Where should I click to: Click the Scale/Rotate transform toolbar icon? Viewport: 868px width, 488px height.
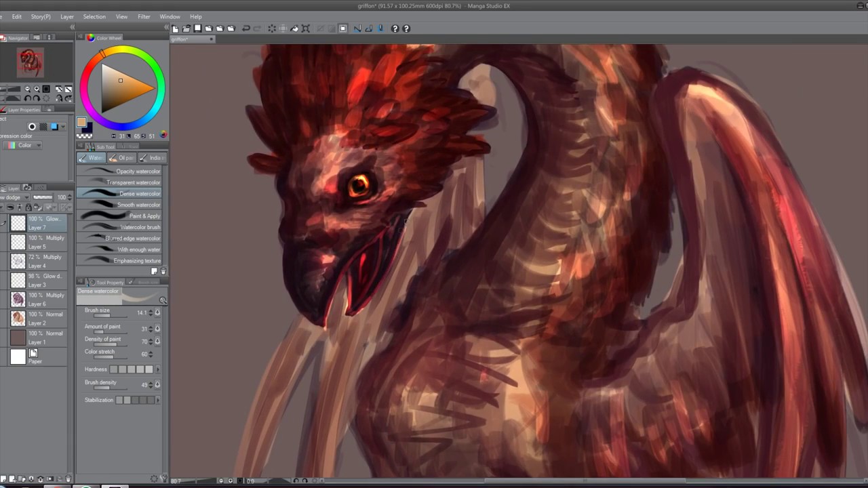point(306,28)
